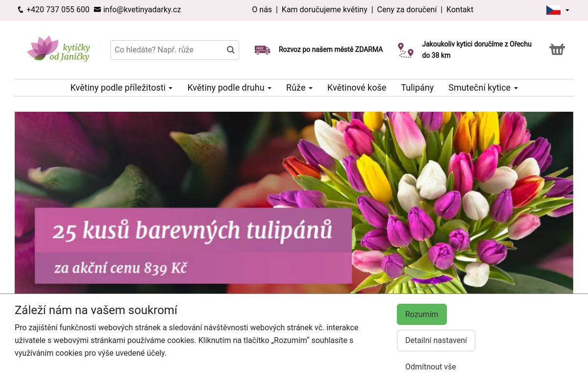Click the Czech flag icon

pos(553,10)
